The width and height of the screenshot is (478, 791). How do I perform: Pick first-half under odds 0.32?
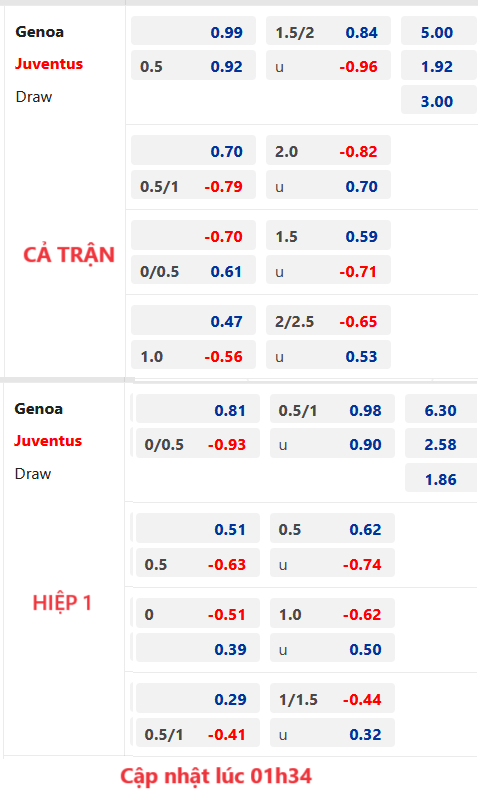click(332, 733)
